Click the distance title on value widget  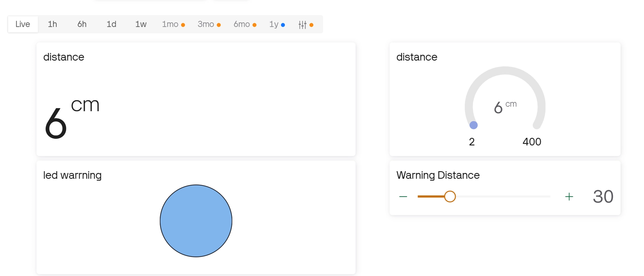[64, 57]
